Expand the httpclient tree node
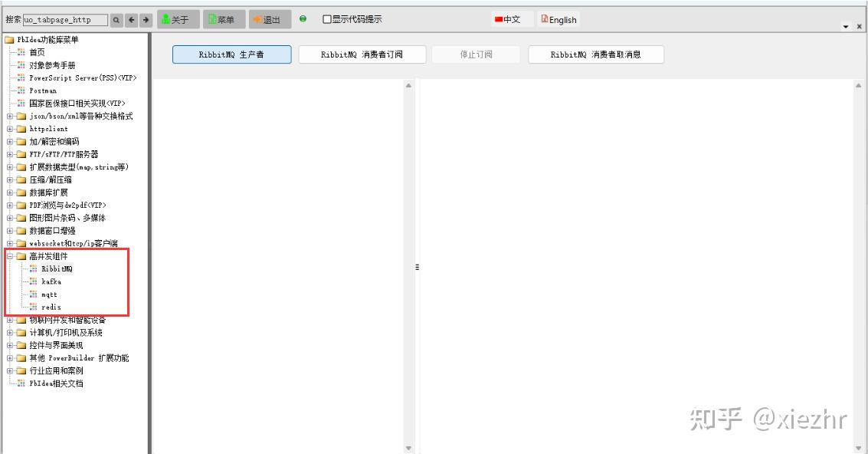The image size is (868, 454). (9, 129)
